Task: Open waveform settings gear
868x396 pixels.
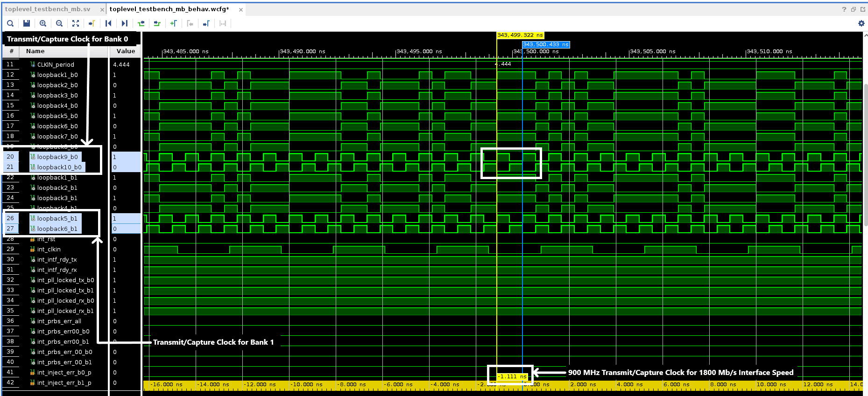Action: [861, 23]
